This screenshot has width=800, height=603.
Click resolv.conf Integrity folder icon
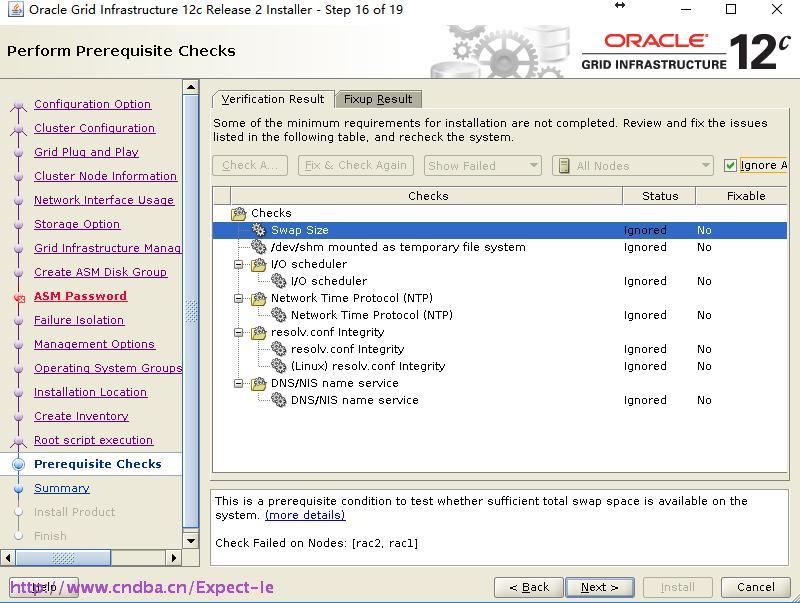(x=259, y=332)
